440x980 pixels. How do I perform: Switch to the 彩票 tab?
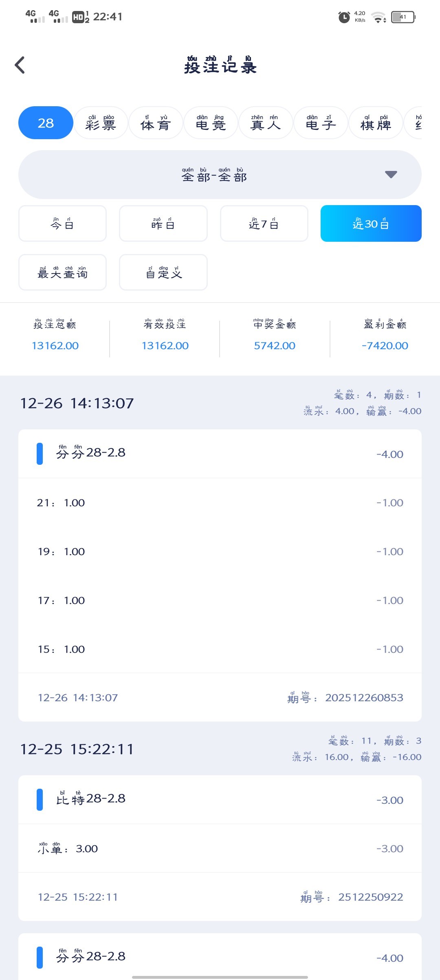click(101, 123)
